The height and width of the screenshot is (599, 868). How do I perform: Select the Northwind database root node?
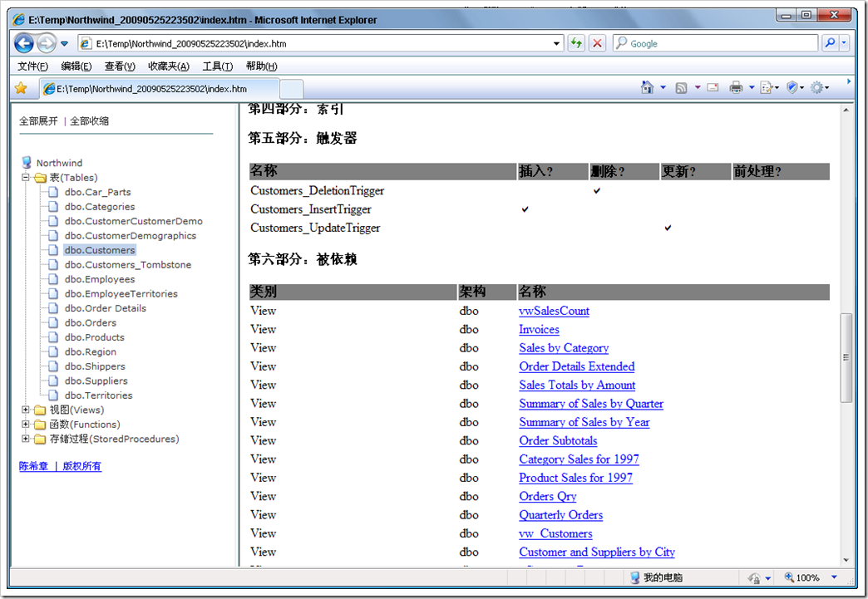pyautogui.click(x=59, y=163)
